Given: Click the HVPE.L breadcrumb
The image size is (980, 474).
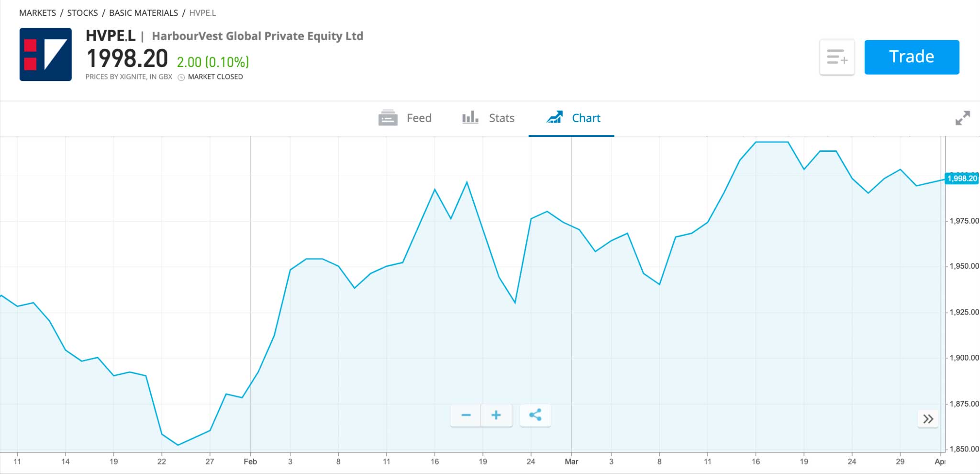Looking at the screenshot, I should point(202,13).
